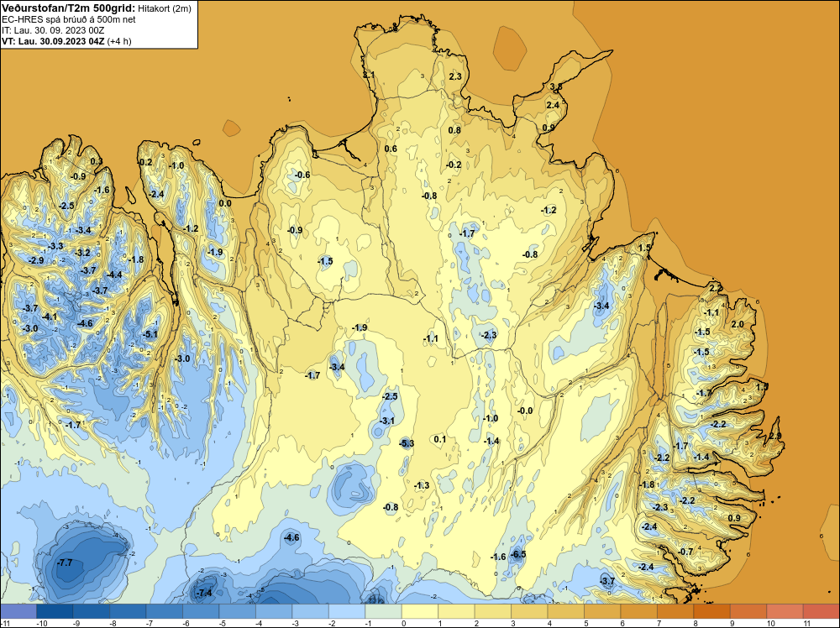Image resolution: width=840 pixels, height=628 pixels.
Task: Click the '0.8' temperature value
Action: point(454,130)
